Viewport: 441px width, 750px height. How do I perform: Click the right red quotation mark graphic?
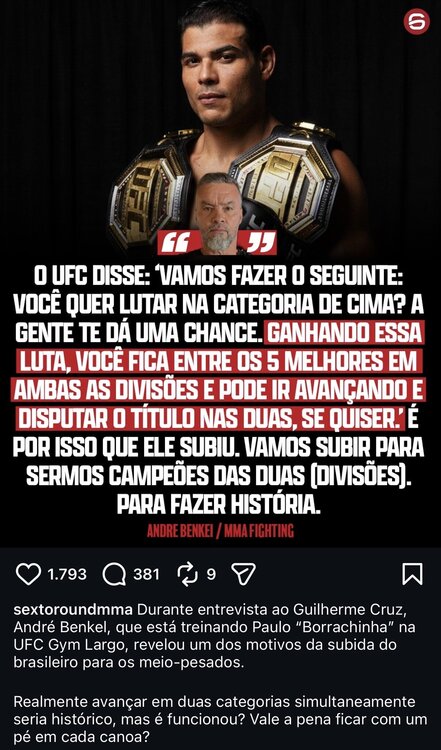point(262,243)
